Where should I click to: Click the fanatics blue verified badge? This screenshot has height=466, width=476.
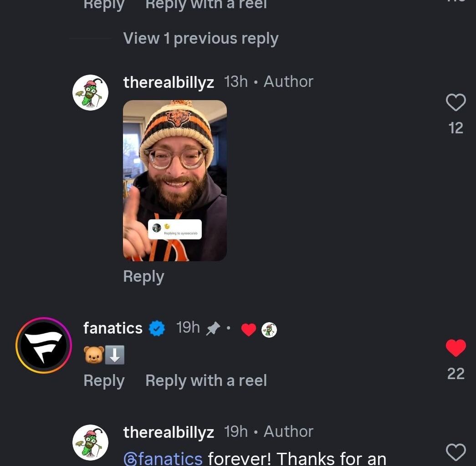157,329
